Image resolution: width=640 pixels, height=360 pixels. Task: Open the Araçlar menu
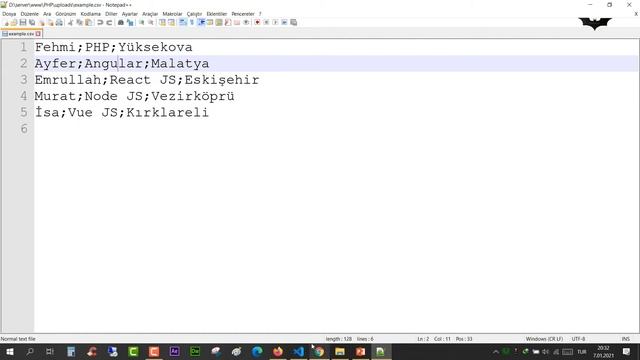coord(150,14)
